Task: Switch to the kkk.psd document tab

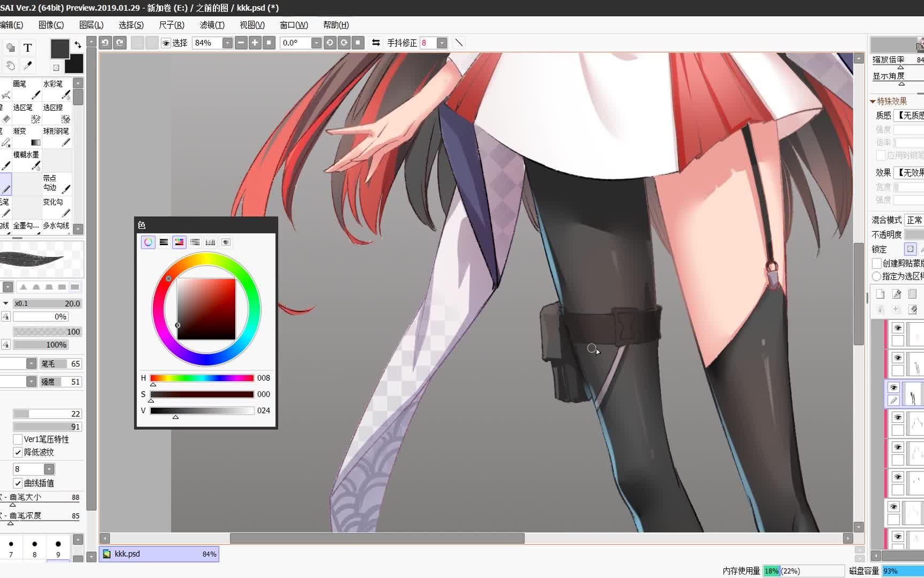Action: (x=159, y=554)
